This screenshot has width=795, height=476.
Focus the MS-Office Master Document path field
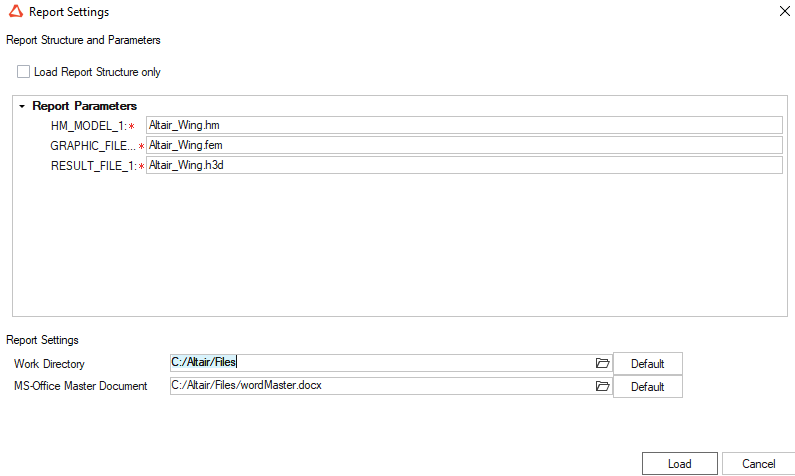click(x=380, y=386)
